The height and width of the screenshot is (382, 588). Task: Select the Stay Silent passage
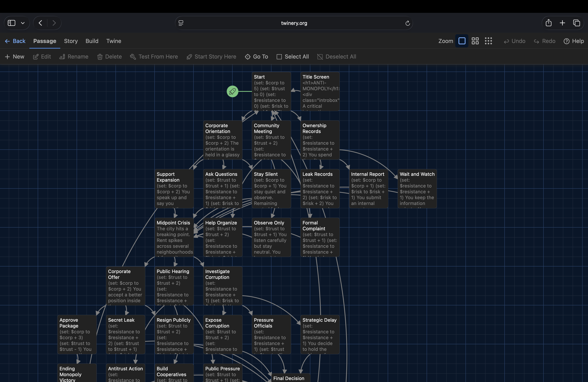271,189
